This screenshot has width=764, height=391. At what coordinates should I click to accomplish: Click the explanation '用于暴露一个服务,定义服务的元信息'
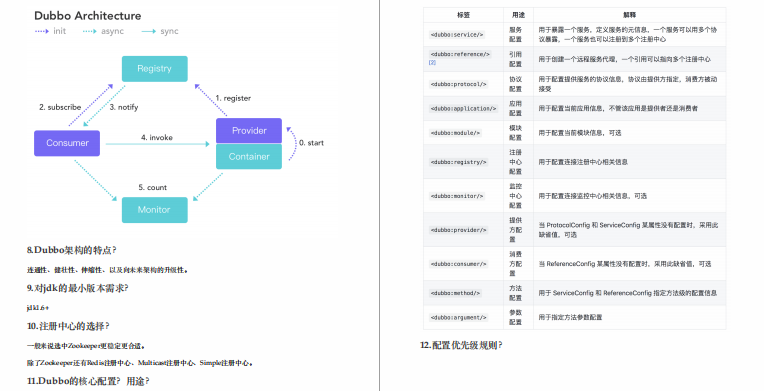point(628,35)
